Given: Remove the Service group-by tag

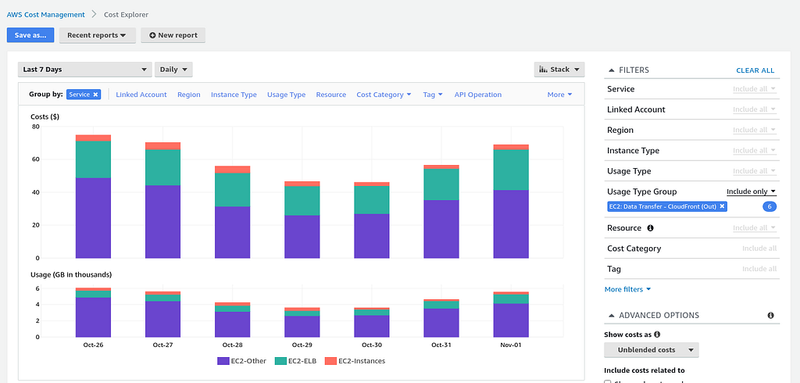Looking at the screenshot, I should click(x=95, y=94).
